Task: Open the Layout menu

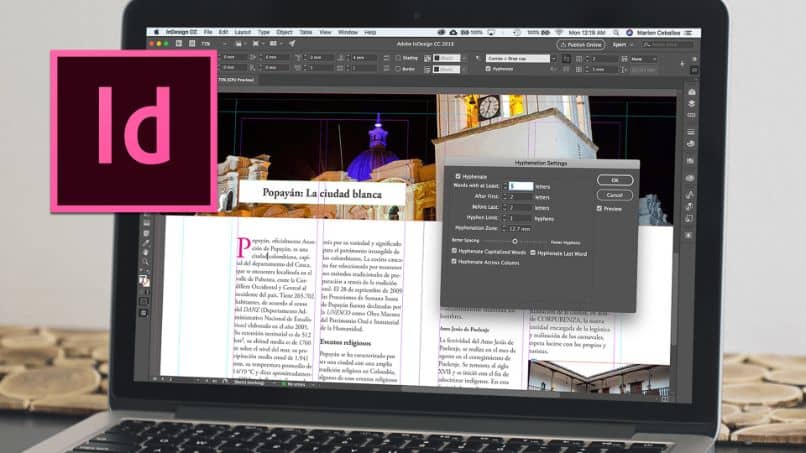Action: click(241, 32)
